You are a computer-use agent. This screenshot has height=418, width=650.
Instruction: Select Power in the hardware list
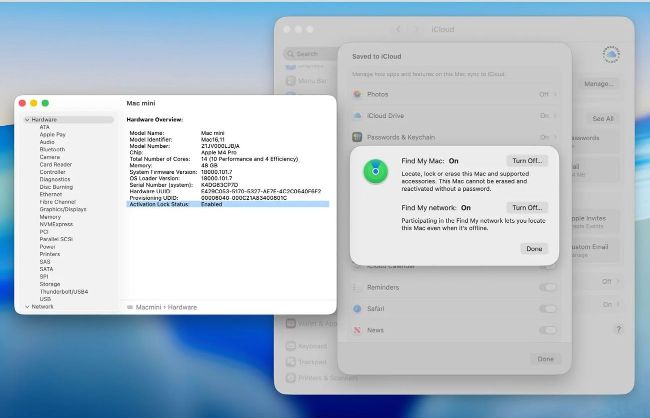pyautogui.click(x=47, y=247)
